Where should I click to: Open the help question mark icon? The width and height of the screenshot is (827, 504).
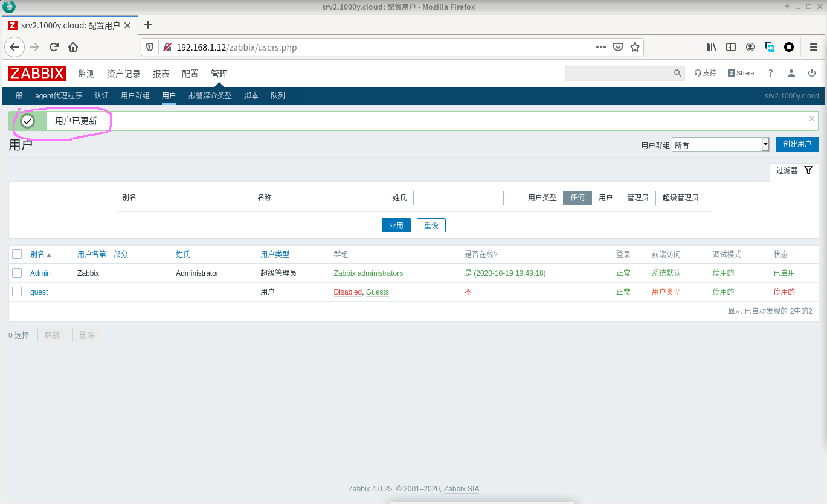pyautogui.click(x=770, y=73)
